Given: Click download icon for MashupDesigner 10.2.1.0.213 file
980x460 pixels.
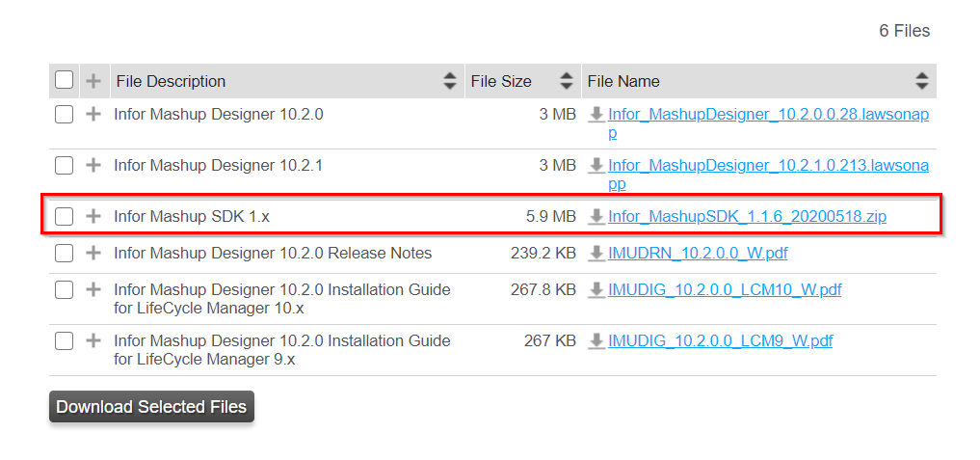Looking at the screenshot, I should point(596,166).
